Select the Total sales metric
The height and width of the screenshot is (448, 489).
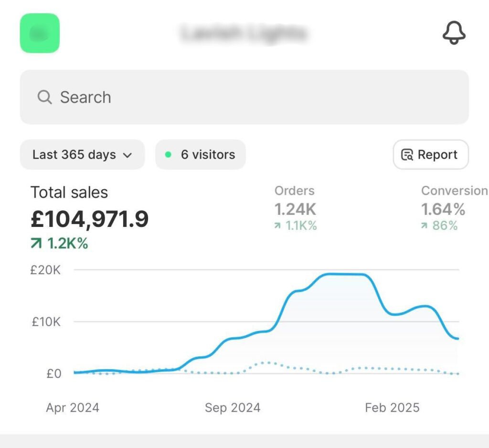pyautogui.click(x=69, y=192)
